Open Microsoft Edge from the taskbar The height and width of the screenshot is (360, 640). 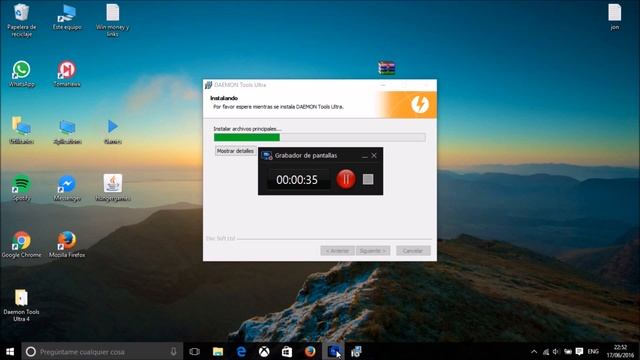[x=241, y=351]
